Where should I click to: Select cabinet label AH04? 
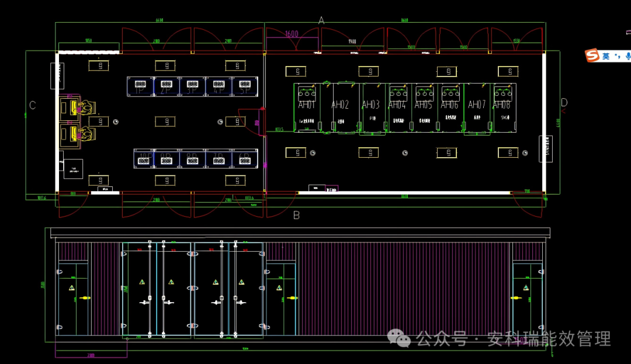(397, 105)
